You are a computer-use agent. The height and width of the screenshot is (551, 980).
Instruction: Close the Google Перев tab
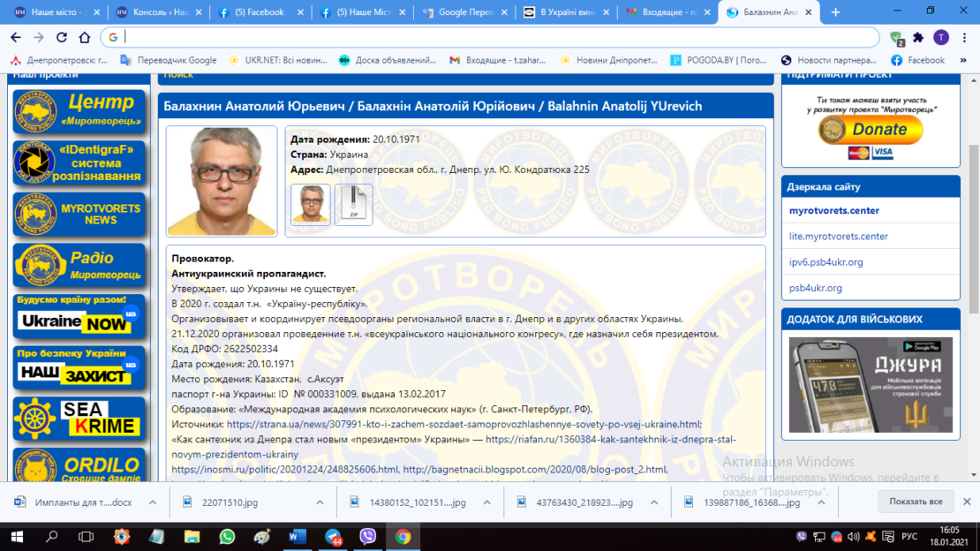(504, 11)
